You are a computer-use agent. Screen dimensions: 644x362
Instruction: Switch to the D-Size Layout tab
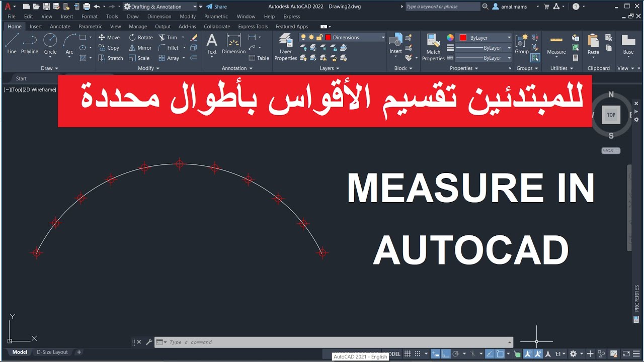pyautogui.click(x=52, y=352)
